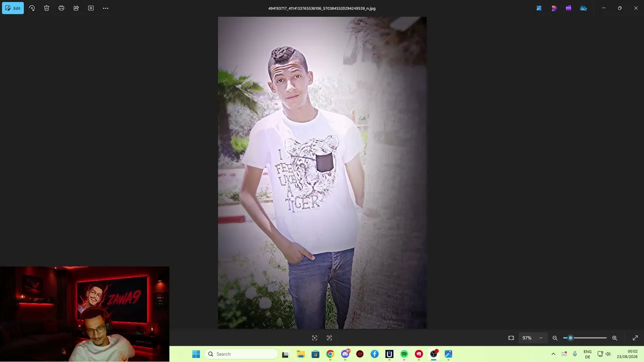Image resolution: width=644 pixels, height=362 pixels.
Task: Click the image file name in title bar
Action: click(x=322, y=9)
